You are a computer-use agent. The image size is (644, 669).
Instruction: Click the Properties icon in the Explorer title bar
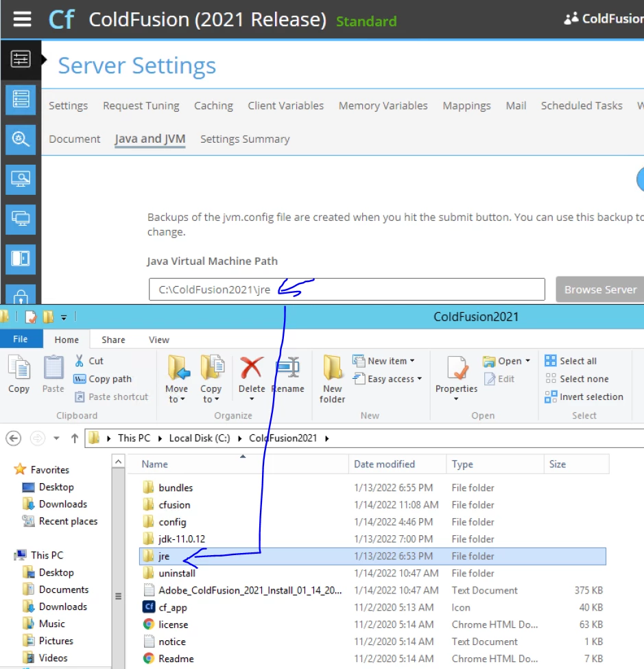click(x=31, y=316)
